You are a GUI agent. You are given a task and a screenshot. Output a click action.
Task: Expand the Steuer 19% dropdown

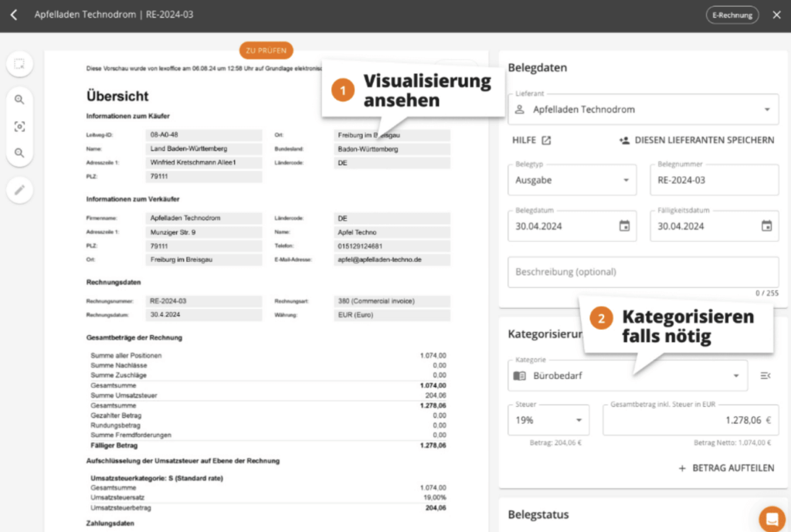click(578, 420)
